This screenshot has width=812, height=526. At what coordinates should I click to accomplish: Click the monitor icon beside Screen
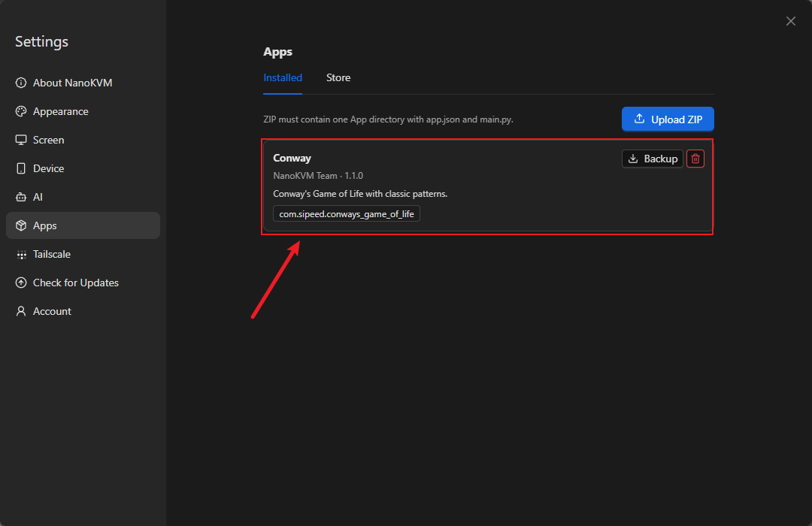[x=21, y=140]
